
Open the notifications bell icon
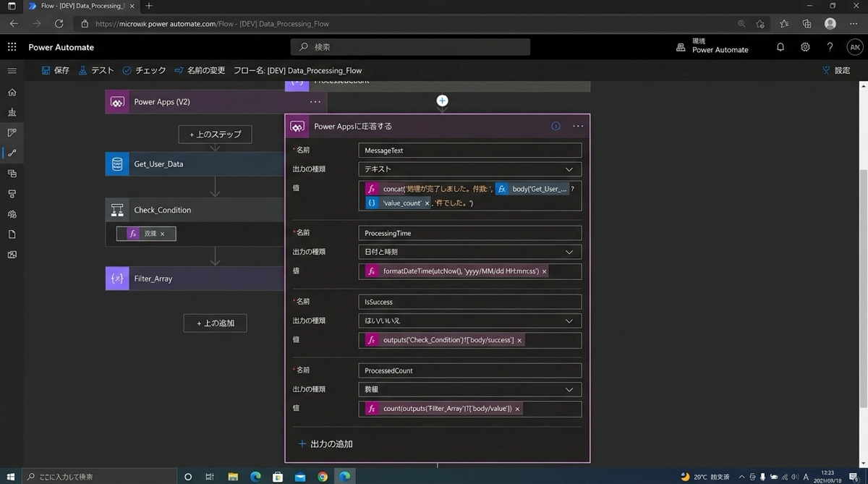(x=780, y=47)
